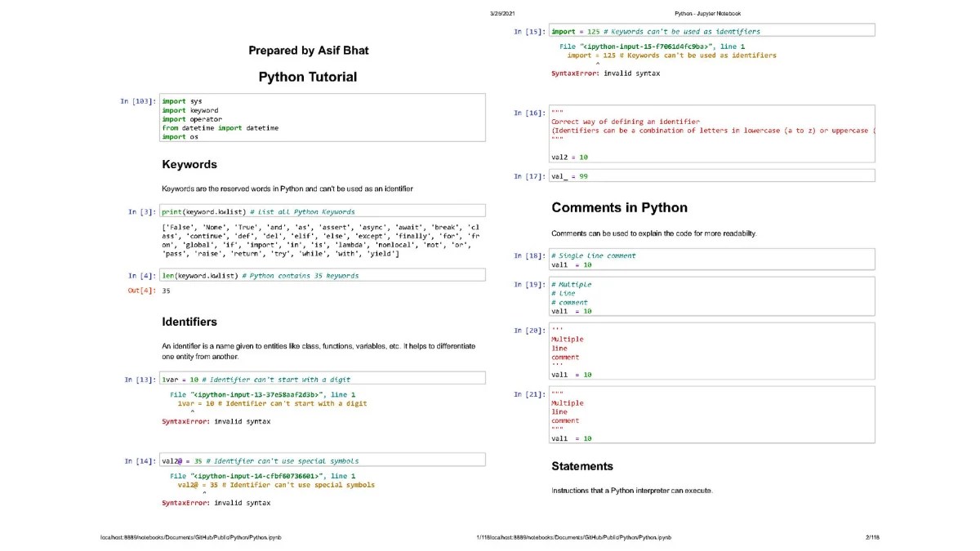Click the In [3] prompt label
Screen dimensions: 980x551
point(142,211)
